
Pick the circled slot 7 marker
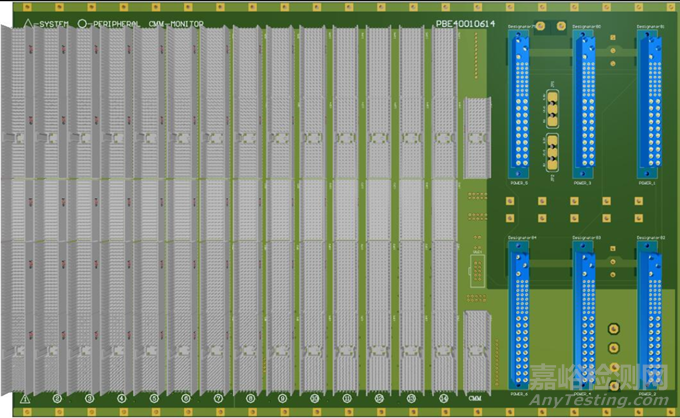(x=218, y=398)
